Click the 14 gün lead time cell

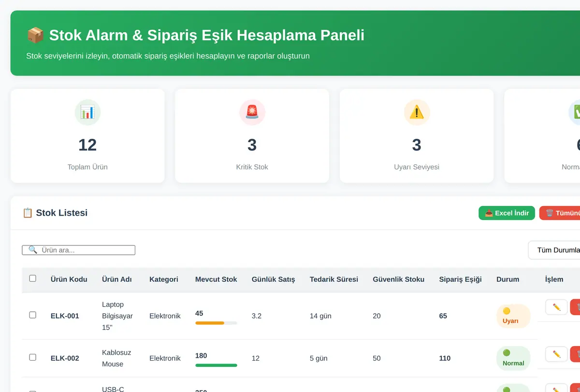click(320, 316)
